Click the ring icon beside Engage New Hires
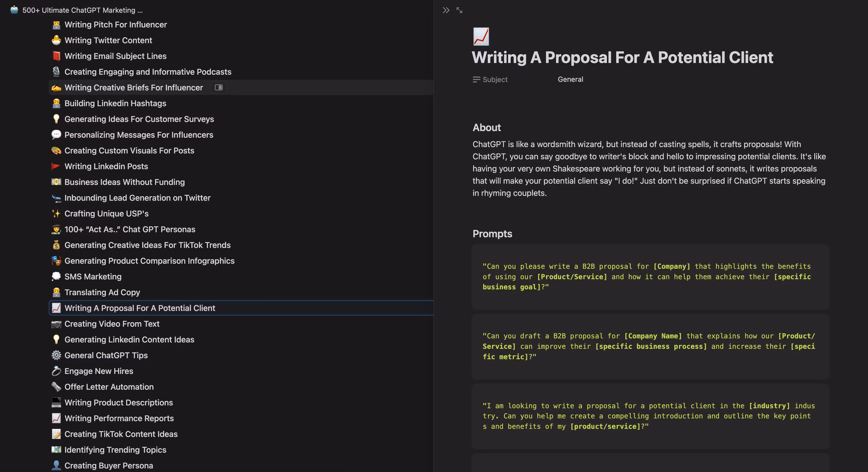The image size is (868, 472). coord(56,371)
